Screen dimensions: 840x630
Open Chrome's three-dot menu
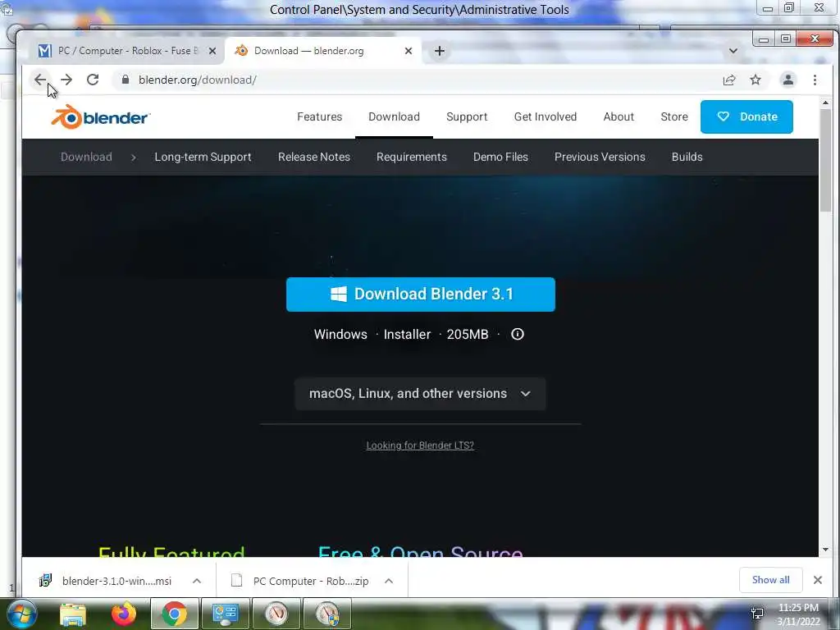(x=815, y=80)
